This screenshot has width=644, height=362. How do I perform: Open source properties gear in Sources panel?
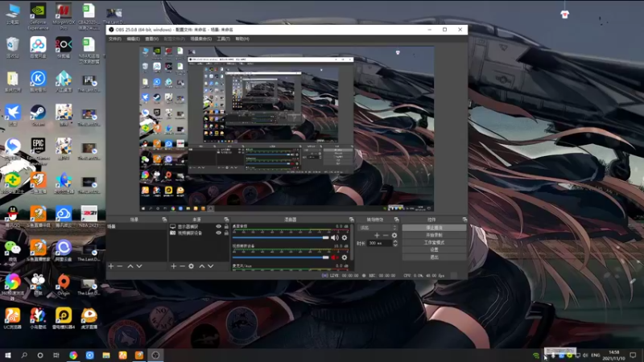pos(191,266)
